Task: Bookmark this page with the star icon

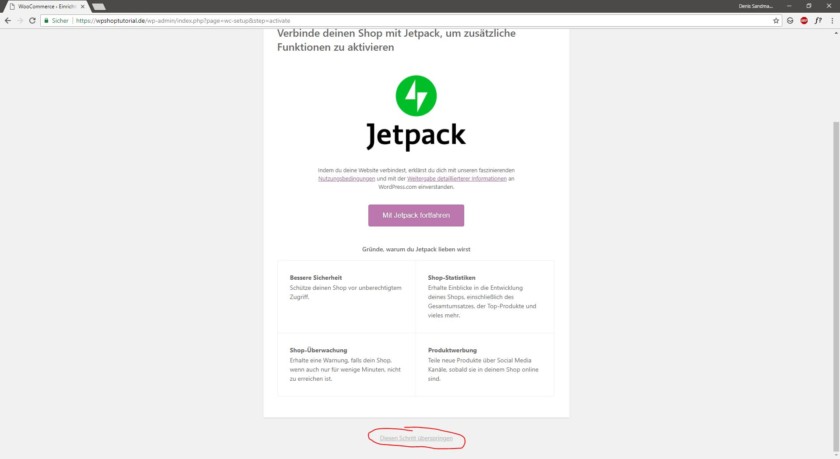Action: coord(775,20)
